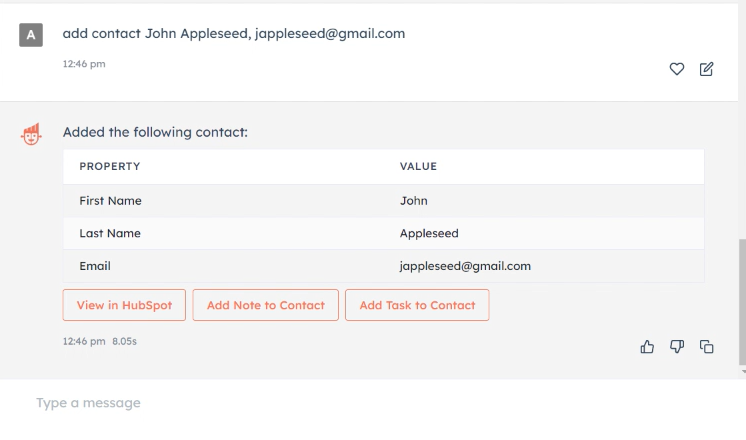Click the heart icon on user message

click(x=677, y=69)
